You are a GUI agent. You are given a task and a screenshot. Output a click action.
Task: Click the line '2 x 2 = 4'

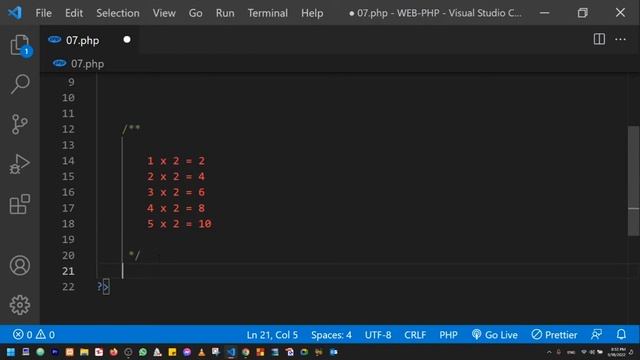click(176, 176)
